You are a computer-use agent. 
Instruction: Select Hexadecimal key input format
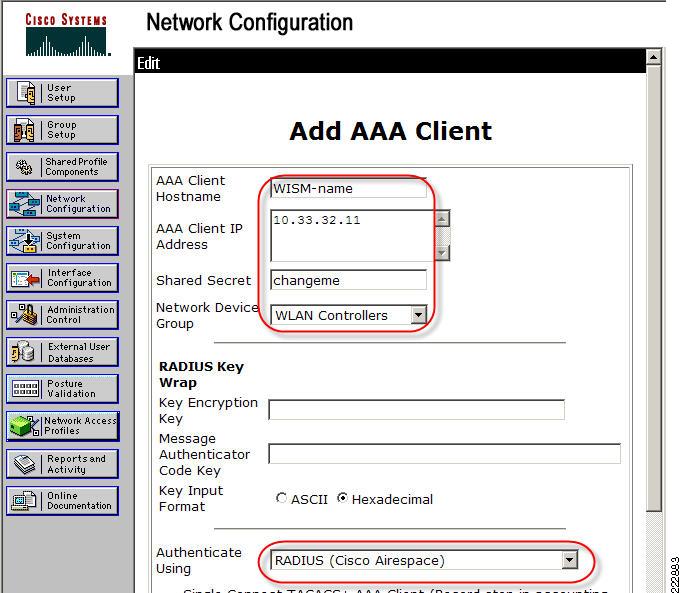click(x=343, y=498)
